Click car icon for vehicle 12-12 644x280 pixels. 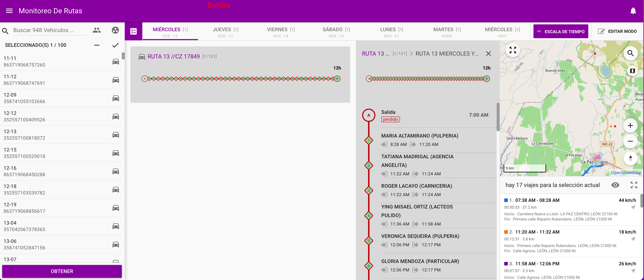(x=116, y=116)
